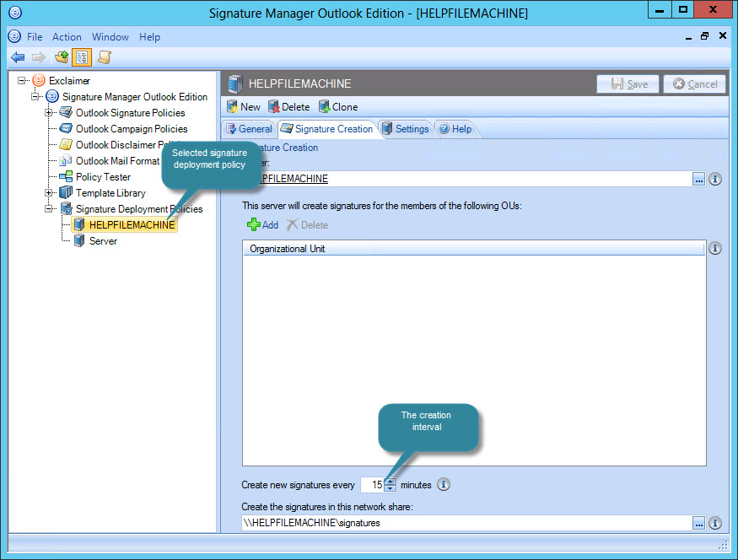This screenshot has height=560, width=738.
Task: Click the Signature Deployment Policies icon
Action: pos(66,208)
